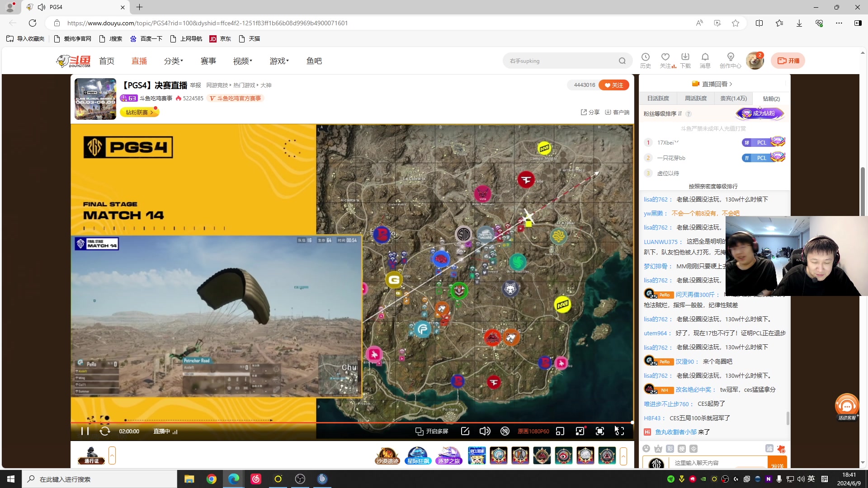Enter full screen with corner-bracket icon

[620, 431]
